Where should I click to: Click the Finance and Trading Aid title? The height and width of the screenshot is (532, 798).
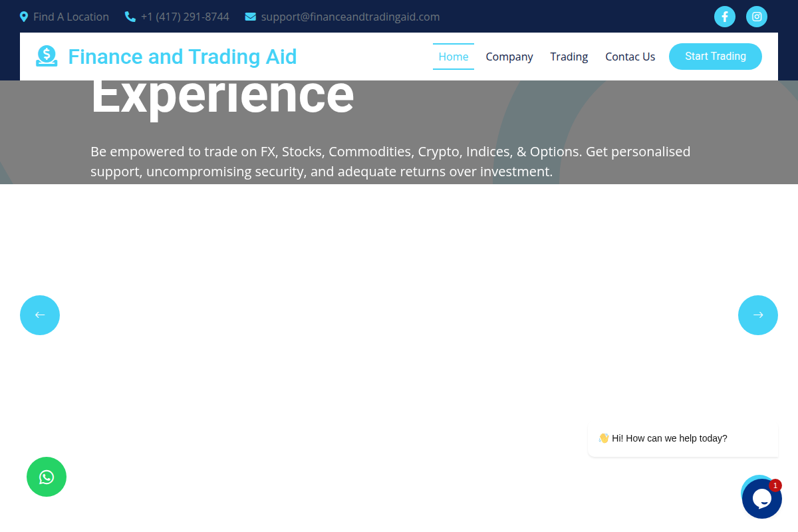pos(183,57)
